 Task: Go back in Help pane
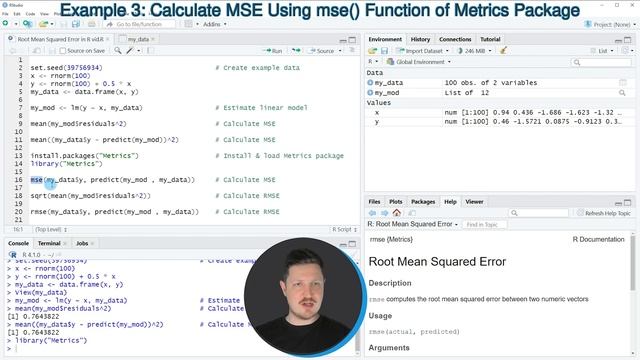372,213
